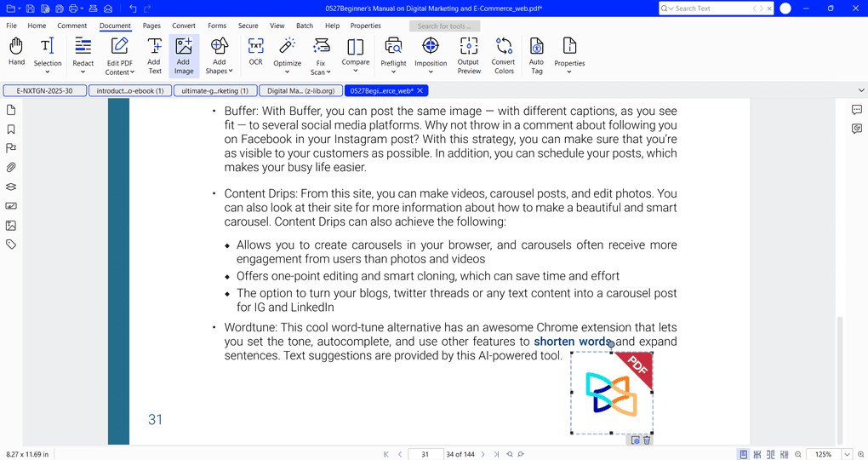Image resolution: width=868 pixels, height=460 pixels.
Task: Open the Attachments paperclip panel
Action: tap(10, 167)
